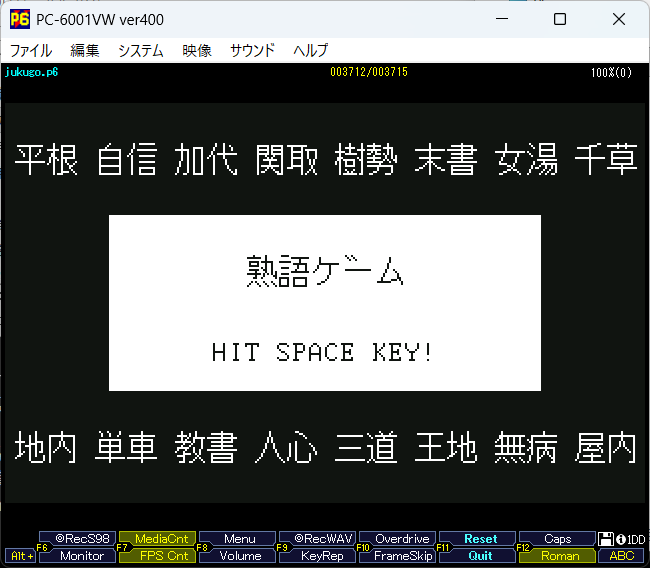The width and height of the screenshot is (650, 568).
Task: Click the floppy disk 1DD icon
Action: click(x=606, y=539)
